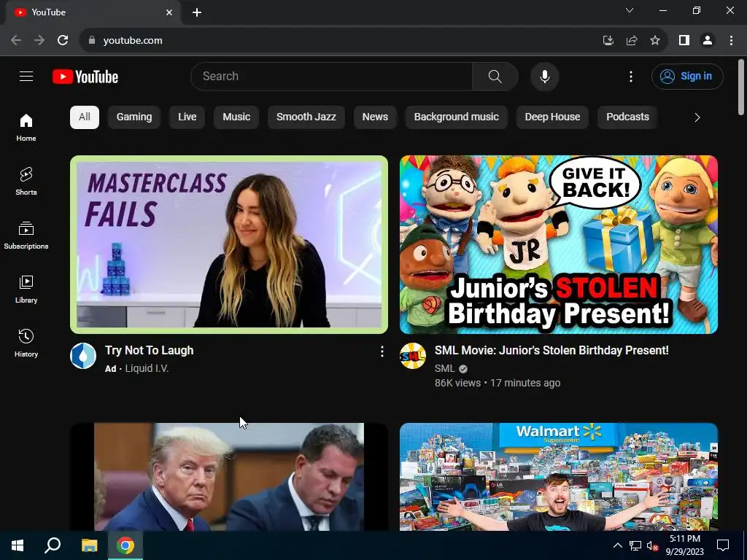Screen dimensions: 747x560
Task: Open the Walmart Supercentre video thumbnail
Action: point(559,477)
